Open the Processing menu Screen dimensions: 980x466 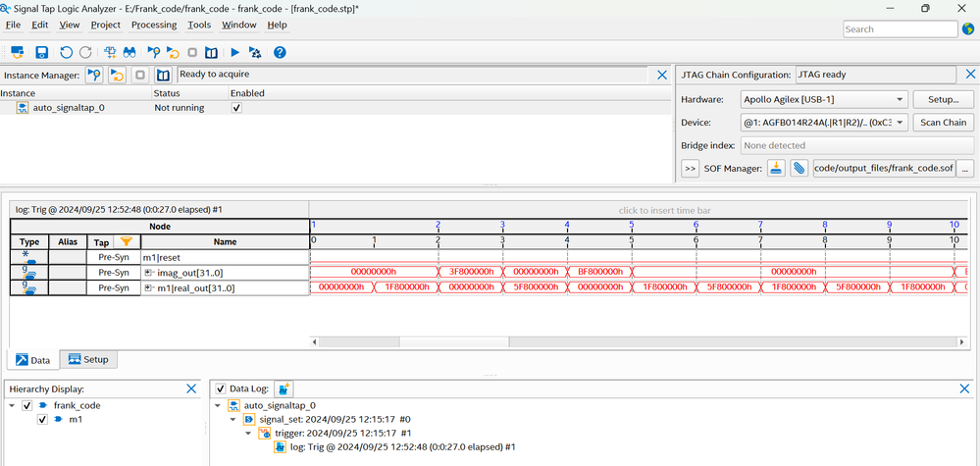(154, 25)
